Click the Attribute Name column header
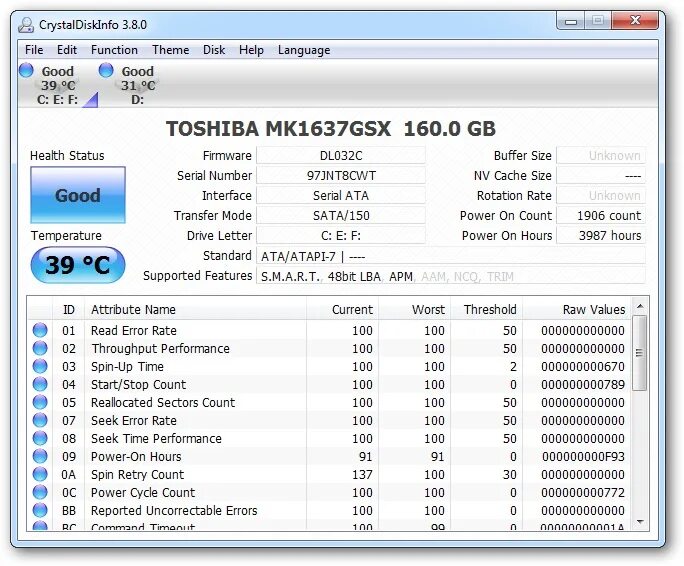The width and height of the screenshot is (684, 566). point(195,309)
